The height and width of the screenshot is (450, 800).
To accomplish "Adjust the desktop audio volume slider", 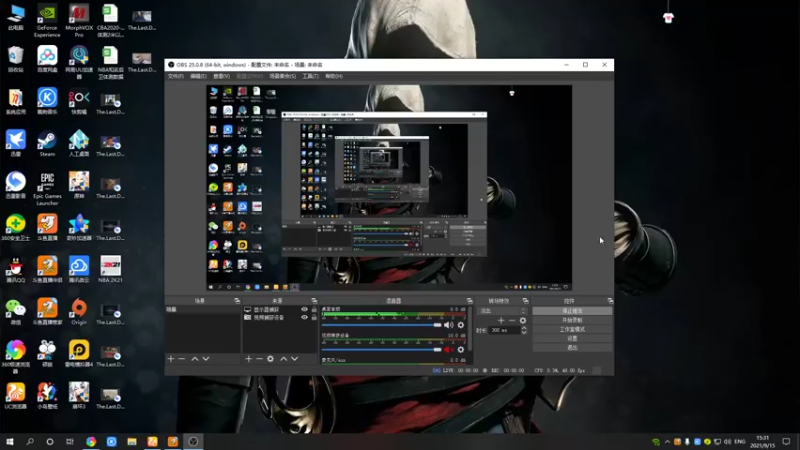I will pos(381,325).
